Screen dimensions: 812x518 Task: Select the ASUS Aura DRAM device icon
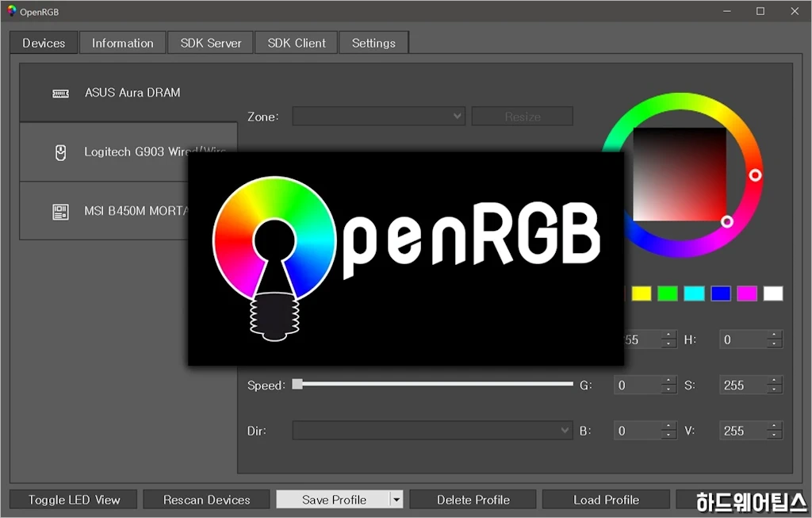60,94
